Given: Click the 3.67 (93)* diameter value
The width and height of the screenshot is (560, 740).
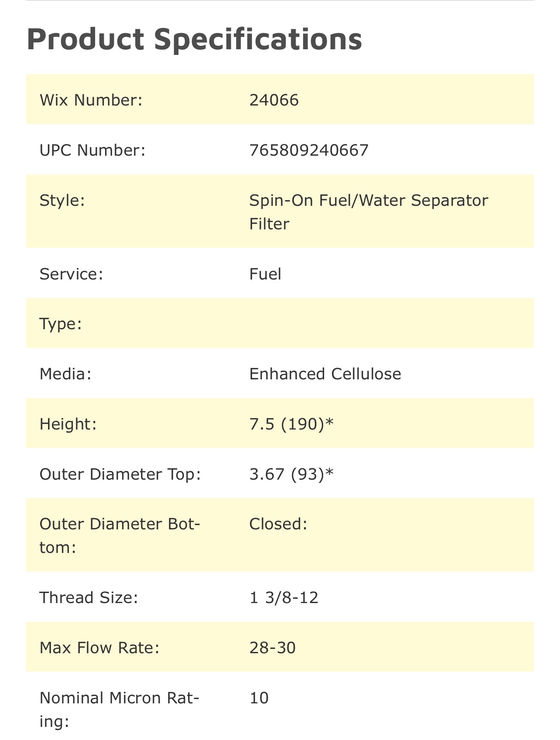Looking at the screenshot, I should (291, 474).
